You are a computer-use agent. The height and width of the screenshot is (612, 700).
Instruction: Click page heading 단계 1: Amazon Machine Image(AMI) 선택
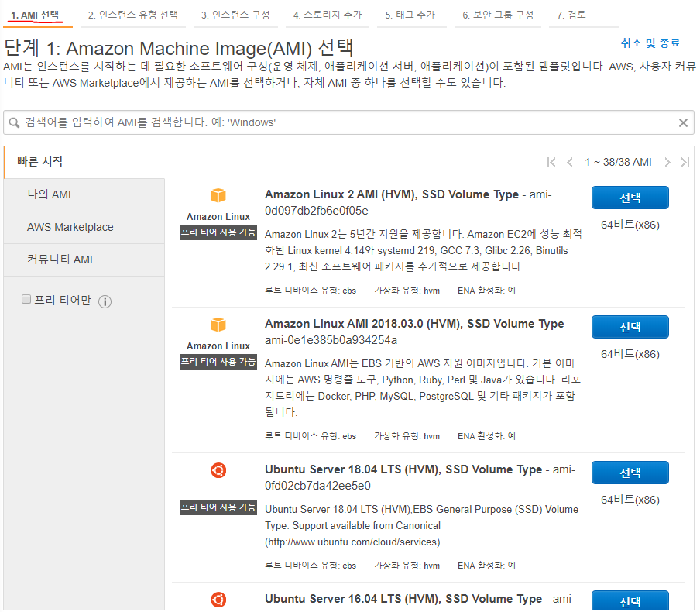[179, 48]
